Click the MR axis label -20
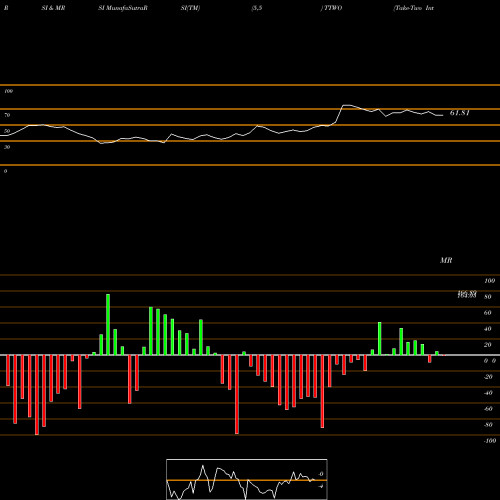This screenshot has width=500, height=500. click(488, 377)
